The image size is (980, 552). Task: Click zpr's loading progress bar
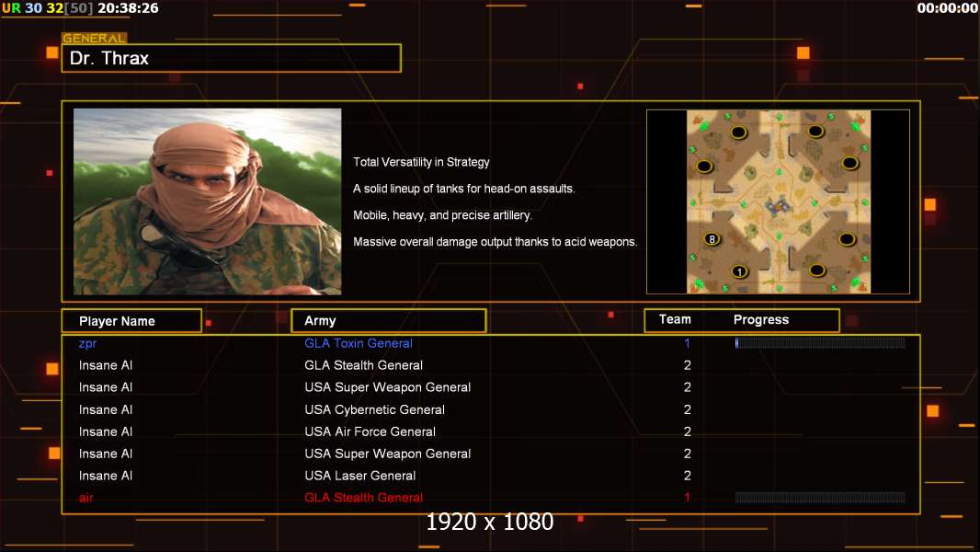[x=820, y=342]
